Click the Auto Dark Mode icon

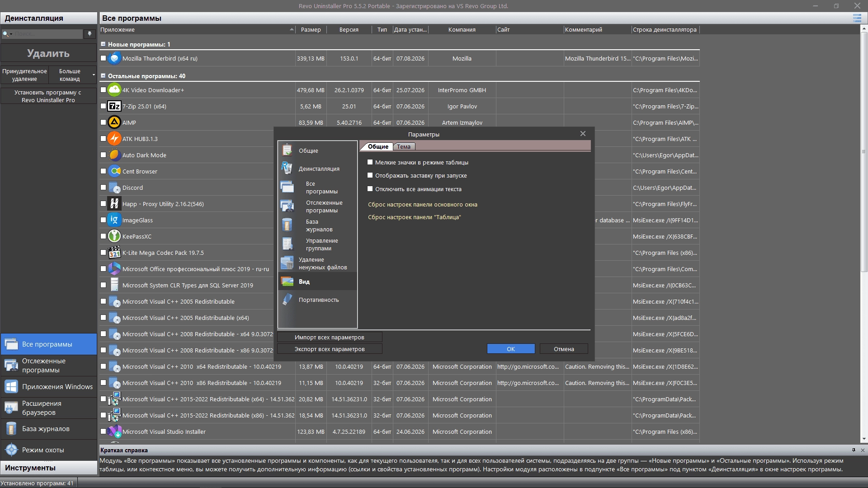[x=114, y=155]
